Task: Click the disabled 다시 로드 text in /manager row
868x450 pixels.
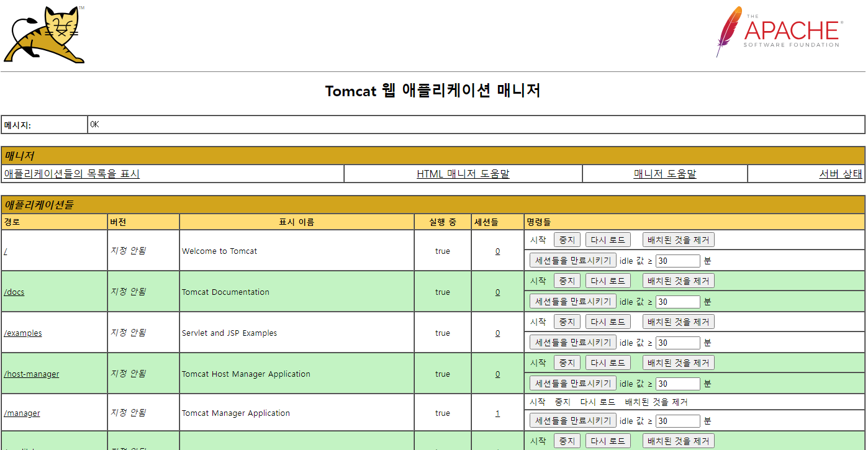Action: pos(597,402)
